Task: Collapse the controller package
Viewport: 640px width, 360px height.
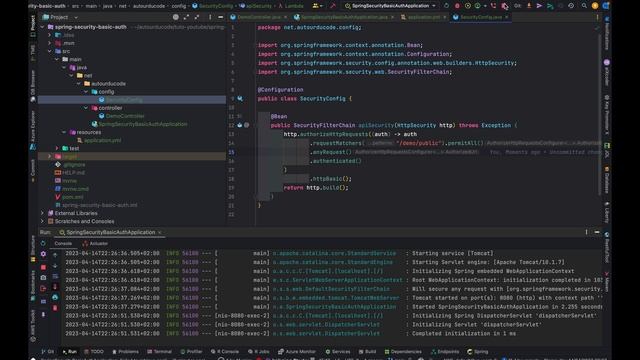Action: coord(86,108)
